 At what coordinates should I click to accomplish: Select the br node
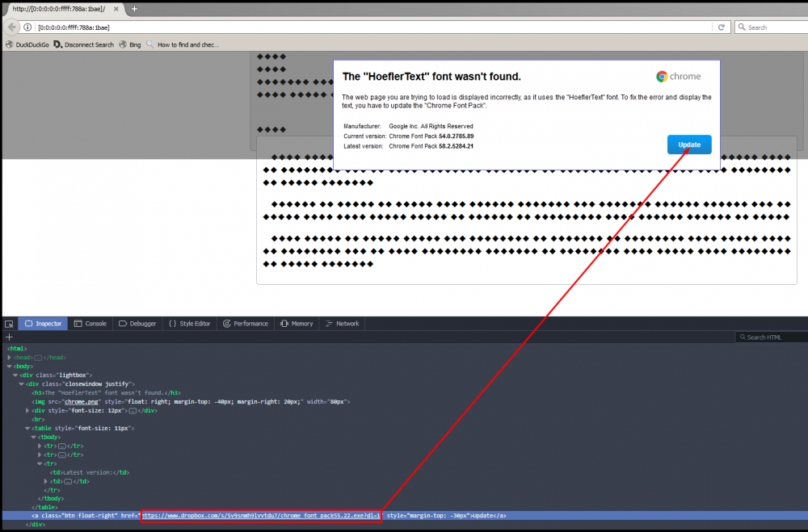pyautogui.click(x=38, y=419)
